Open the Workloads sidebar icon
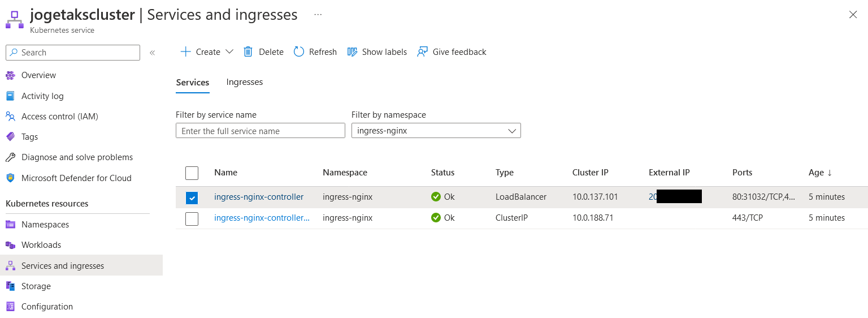The image size is (868, 318). coord(10,245)
